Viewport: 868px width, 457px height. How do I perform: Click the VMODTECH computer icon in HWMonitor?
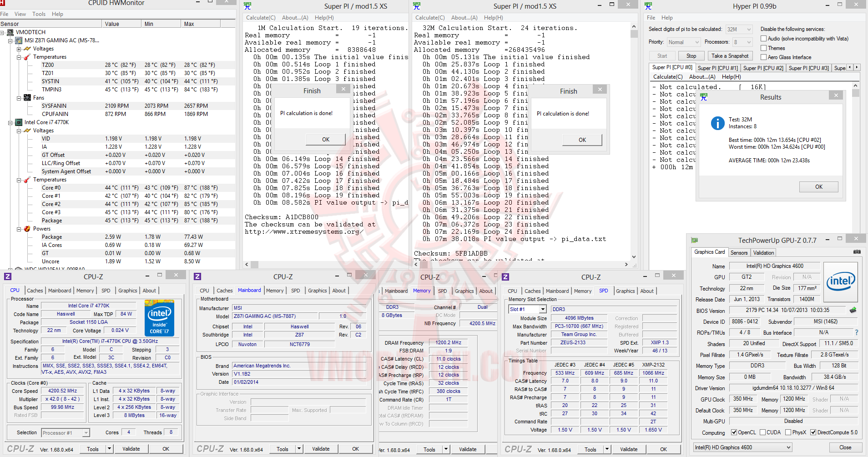(x=10, y=32)
